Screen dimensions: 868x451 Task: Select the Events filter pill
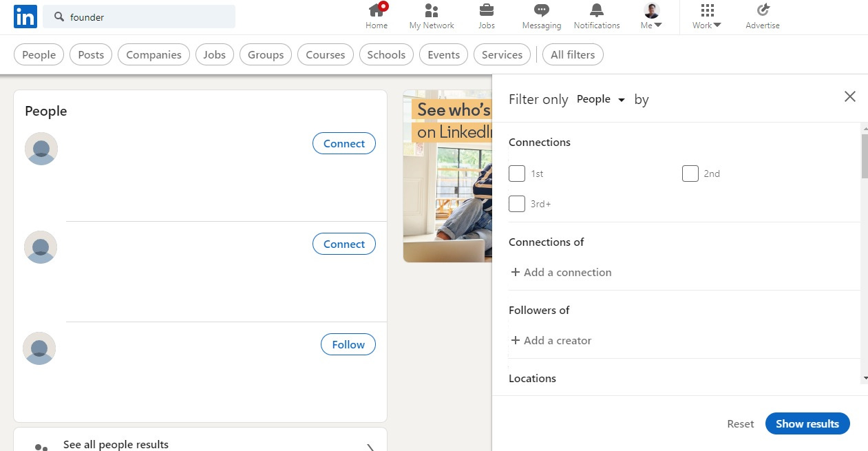click(444, 55)
